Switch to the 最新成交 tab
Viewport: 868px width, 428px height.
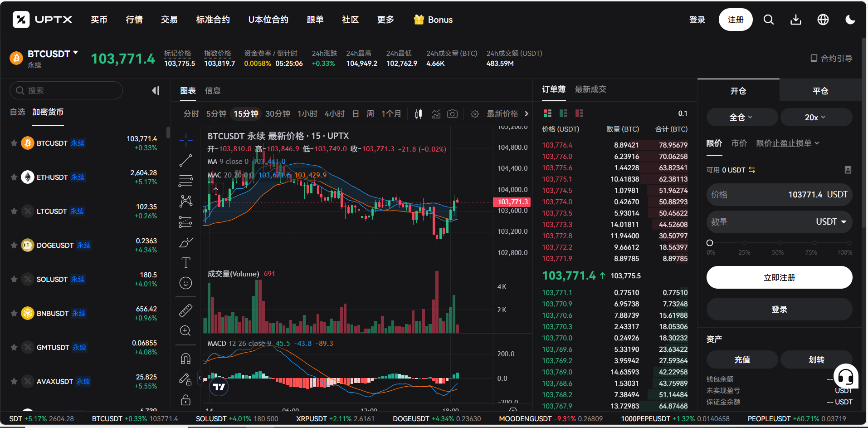(x=590, y=89)
